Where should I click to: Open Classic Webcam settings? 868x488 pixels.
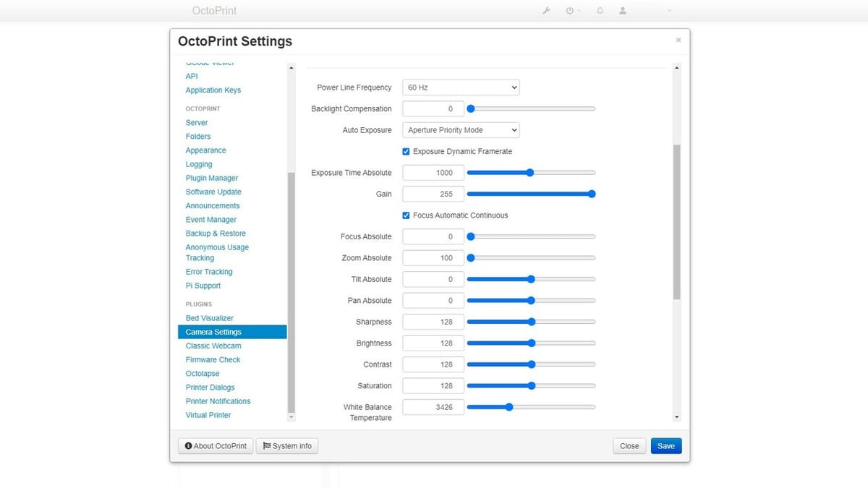213,346
